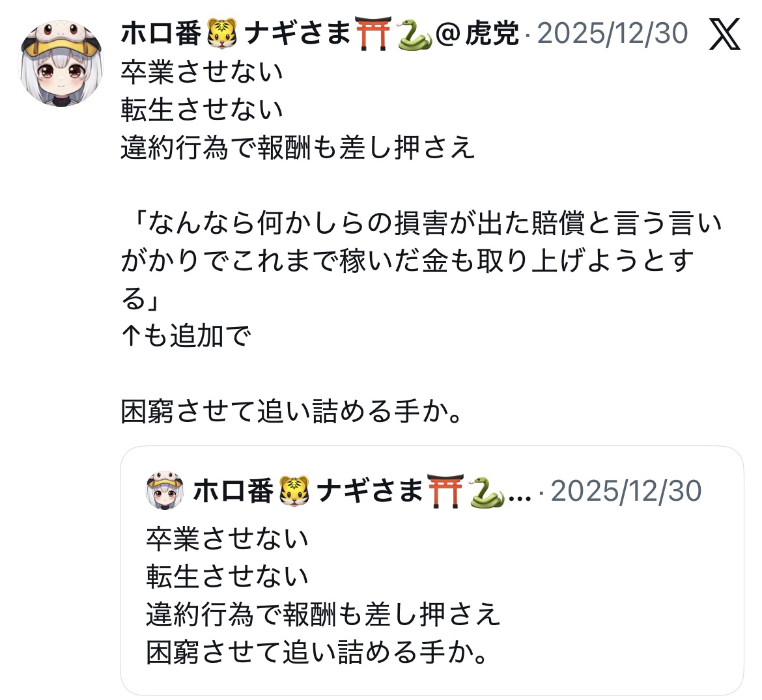This screenshot has height=700, width=762.
Task: Click the torii gate emoji in quoted header
Action: [445, 490]
